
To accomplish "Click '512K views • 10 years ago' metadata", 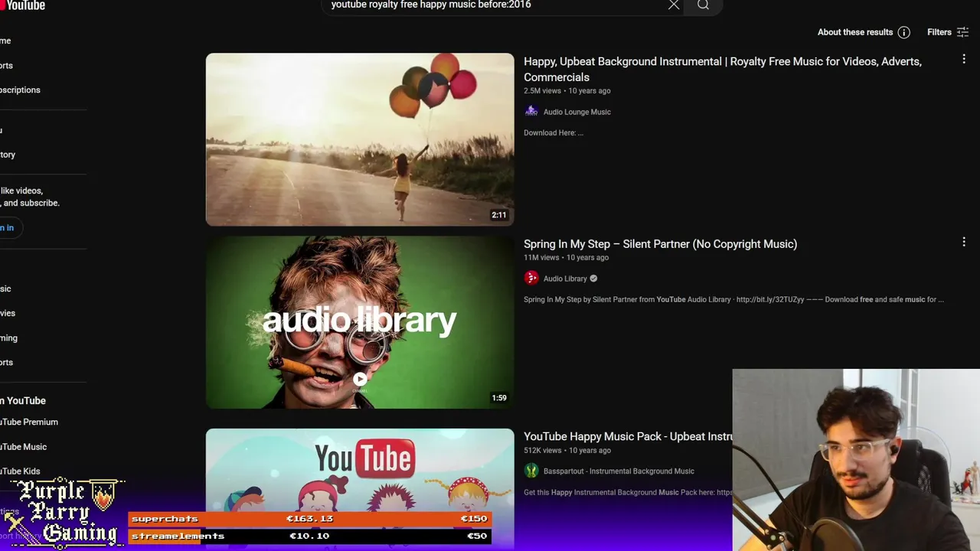I will tap(567, 451).
